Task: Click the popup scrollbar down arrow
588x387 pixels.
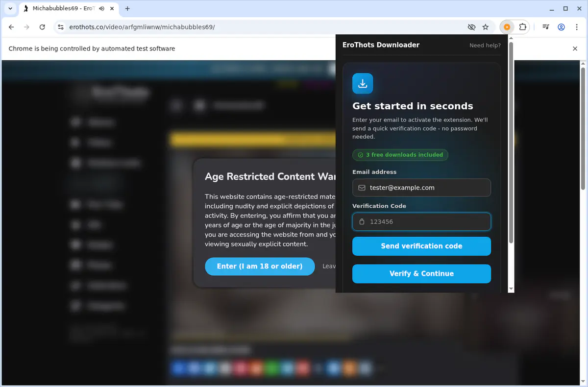Action: 511,289
